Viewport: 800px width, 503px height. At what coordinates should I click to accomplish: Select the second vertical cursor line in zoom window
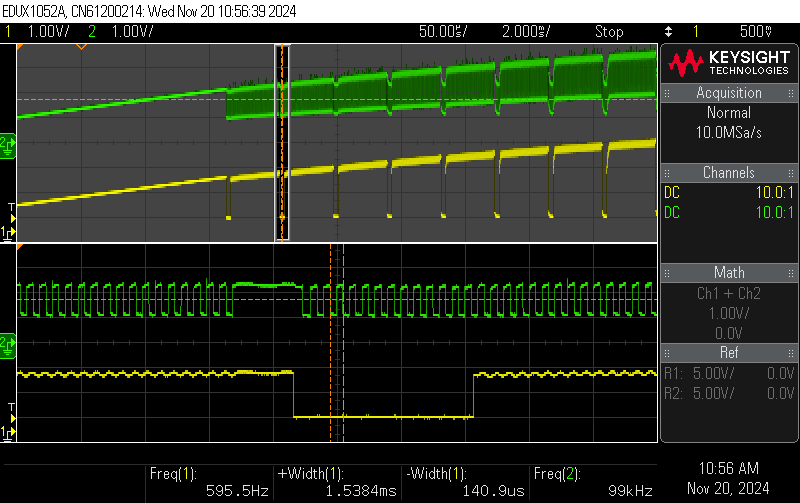point(343,343)
